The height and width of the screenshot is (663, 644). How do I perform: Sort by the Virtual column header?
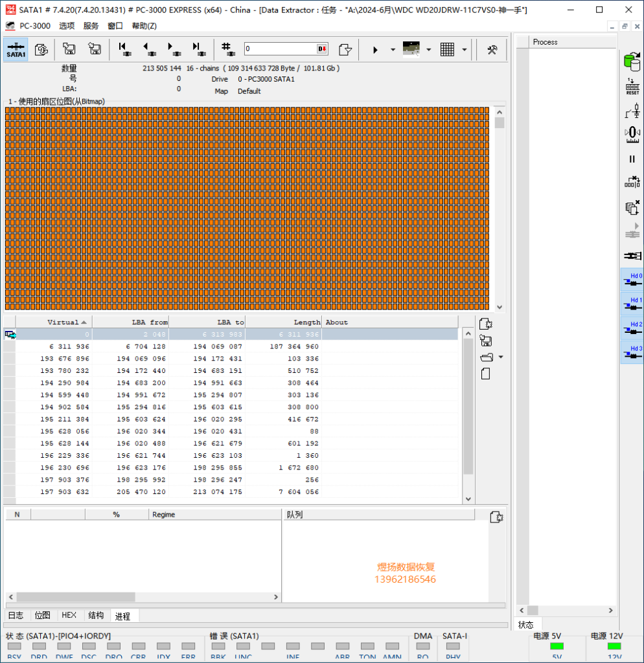[54, 322]
